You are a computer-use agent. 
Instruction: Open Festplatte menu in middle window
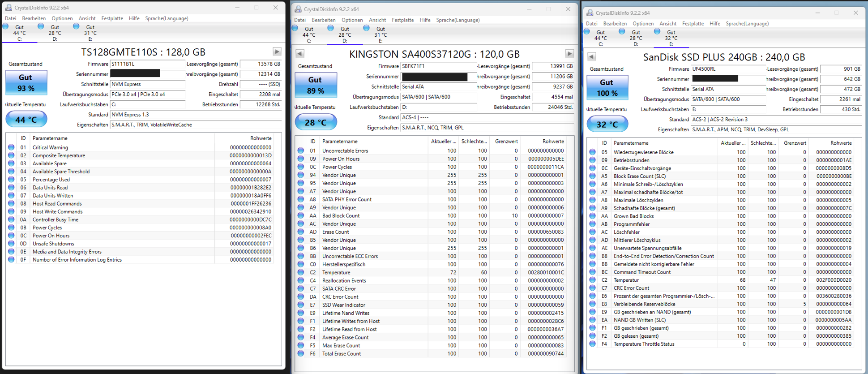coord(402,20)
